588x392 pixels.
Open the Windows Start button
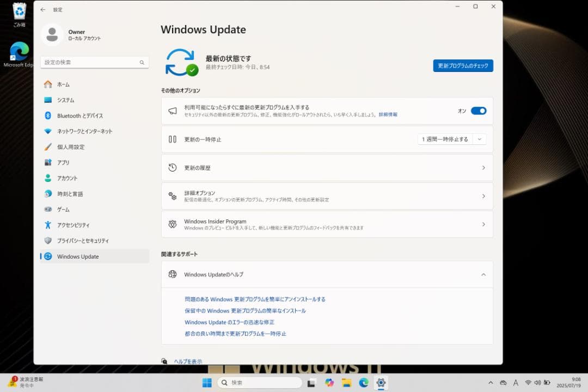[207, 383]
